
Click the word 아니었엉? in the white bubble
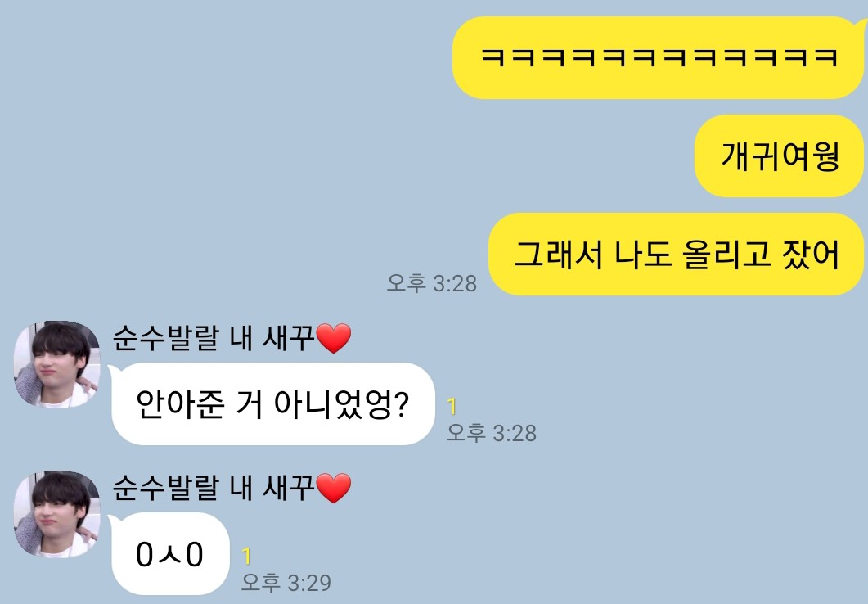point(341,404)
